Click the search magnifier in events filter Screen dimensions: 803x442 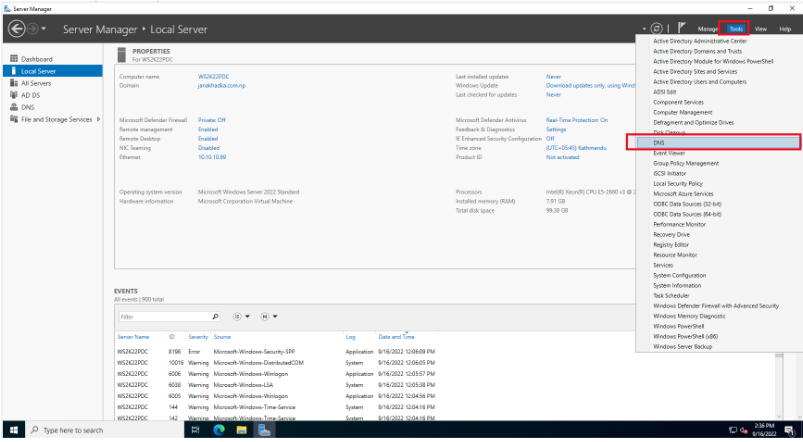point(215,316)
